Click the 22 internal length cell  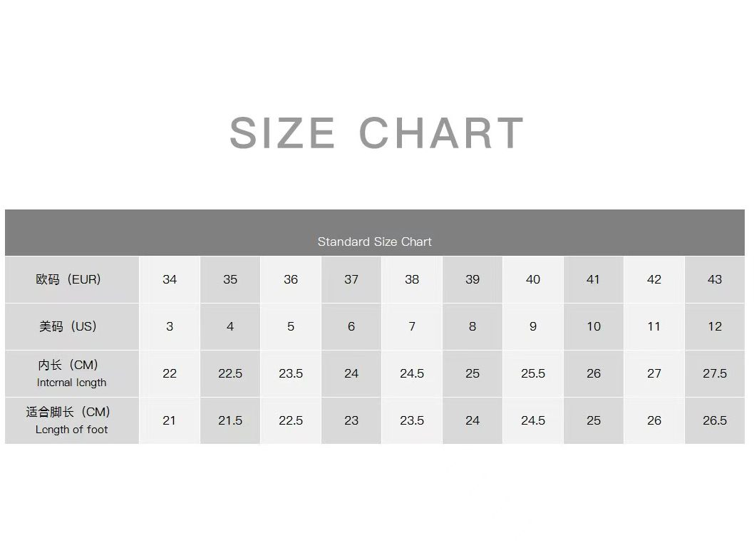point(170,373)
